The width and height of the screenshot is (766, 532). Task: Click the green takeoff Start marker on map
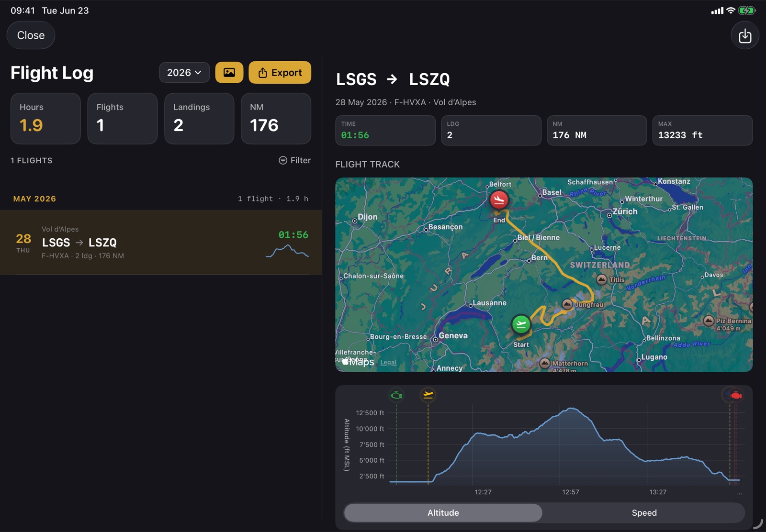(521, 325)
